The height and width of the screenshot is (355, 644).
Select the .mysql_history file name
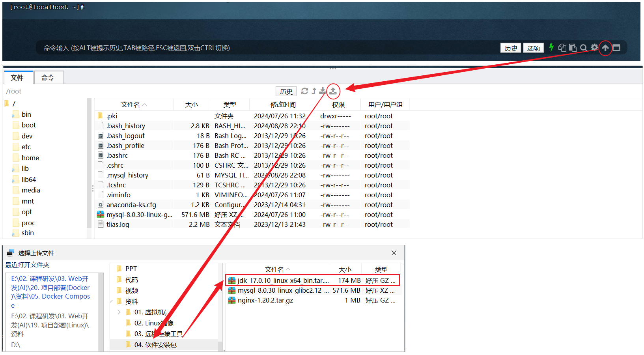[127, 175]
